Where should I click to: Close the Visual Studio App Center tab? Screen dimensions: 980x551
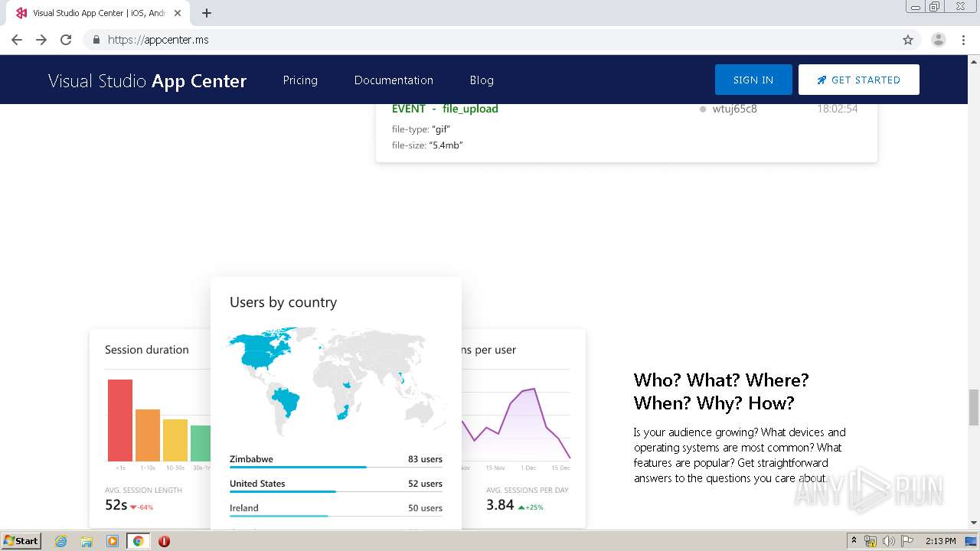[x=178, y=13]
